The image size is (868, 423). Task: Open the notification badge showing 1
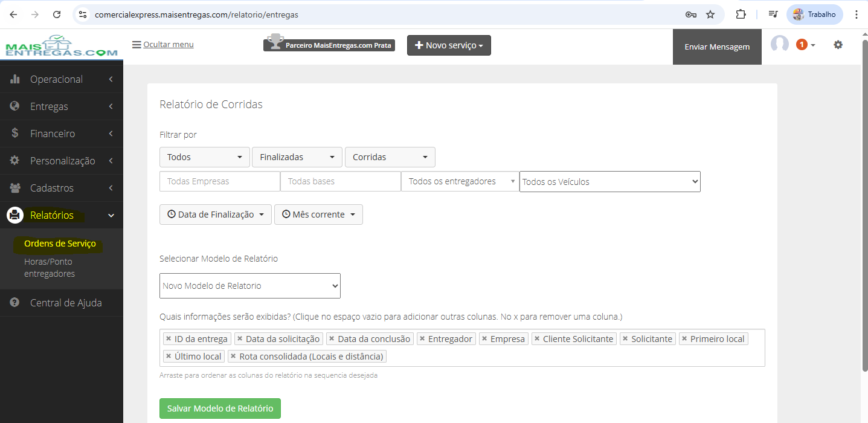[802, 44]
